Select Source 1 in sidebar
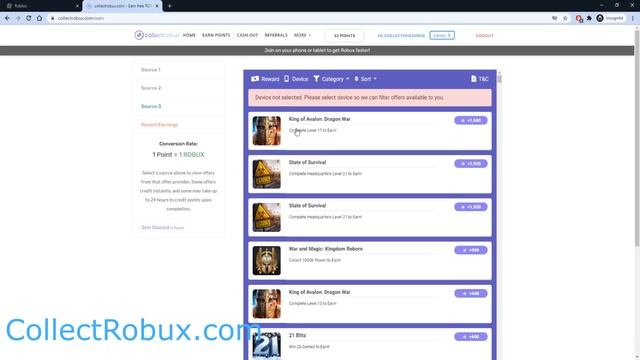Viewport: 640px width, 360px height. point(179,70)
